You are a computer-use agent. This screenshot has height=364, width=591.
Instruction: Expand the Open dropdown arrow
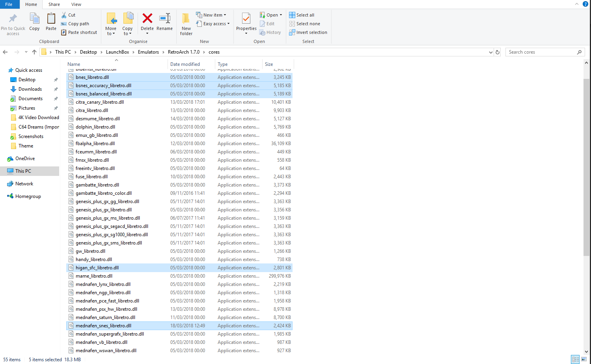[x=281, y=15]
